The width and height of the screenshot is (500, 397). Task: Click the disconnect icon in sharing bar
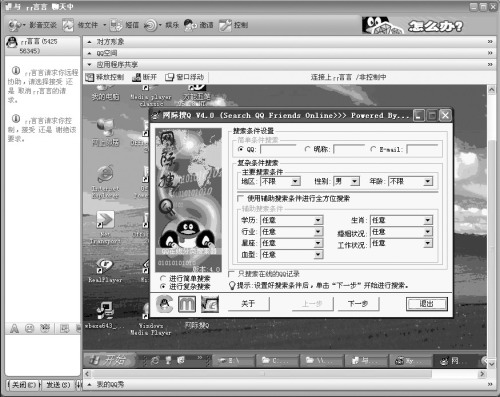click(136, 77)
